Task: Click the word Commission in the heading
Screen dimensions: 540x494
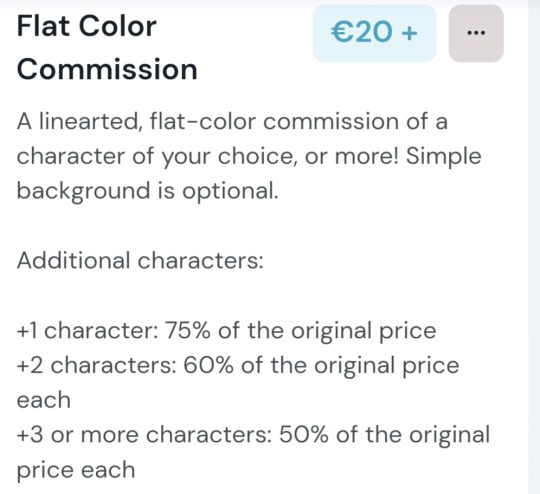Action: pyautogui.click(x=107, y=69)
